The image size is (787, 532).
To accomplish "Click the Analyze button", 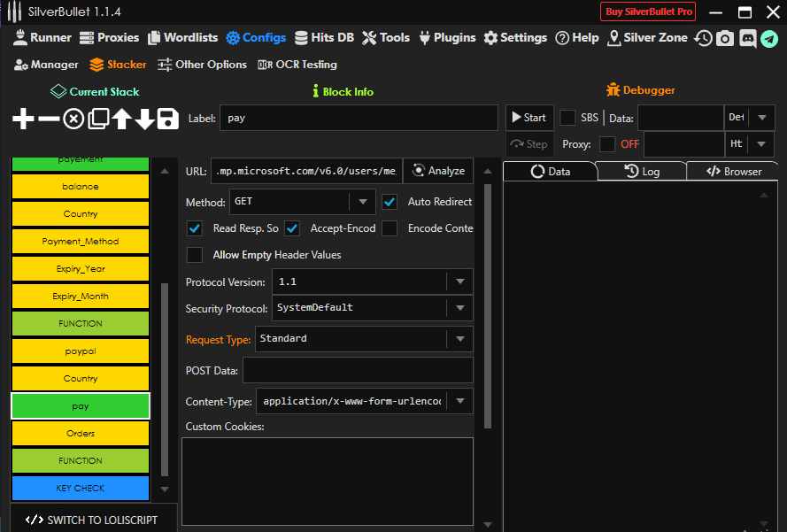I will click(438, 171).
